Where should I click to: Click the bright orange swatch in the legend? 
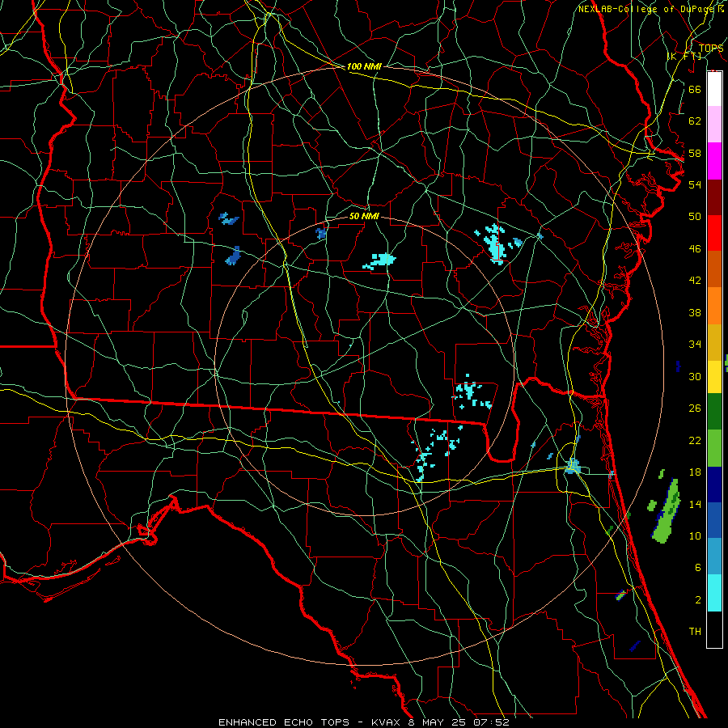(714, 306)
